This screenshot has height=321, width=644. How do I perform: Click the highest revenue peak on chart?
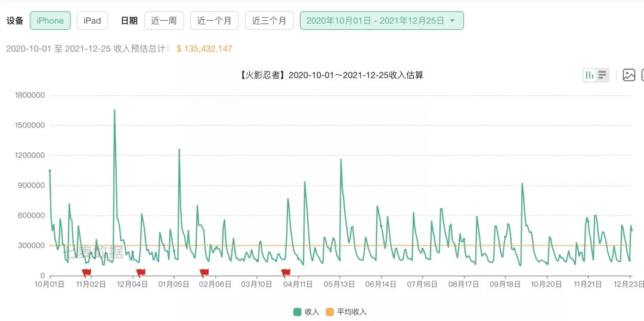point(114,110)
